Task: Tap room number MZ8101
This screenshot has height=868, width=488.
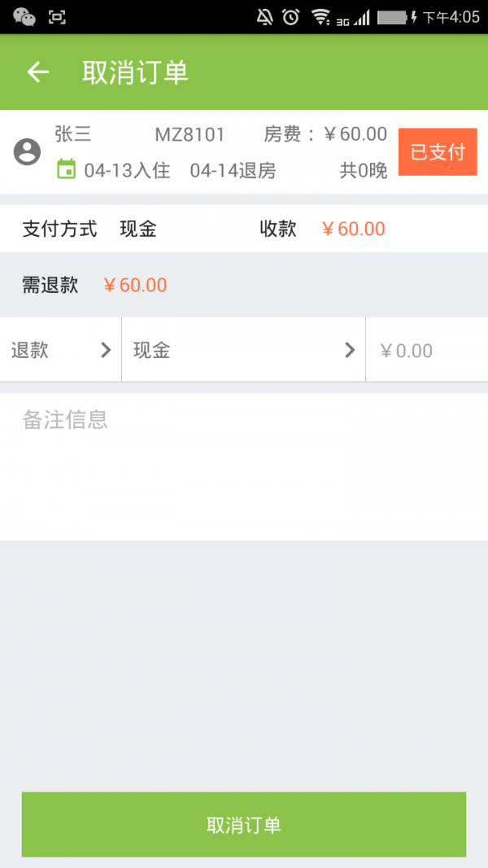Action: (x=190, y=134)
